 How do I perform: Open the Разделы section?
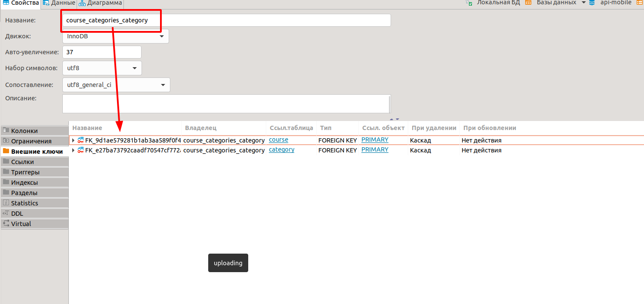click(x=34, y=193)
